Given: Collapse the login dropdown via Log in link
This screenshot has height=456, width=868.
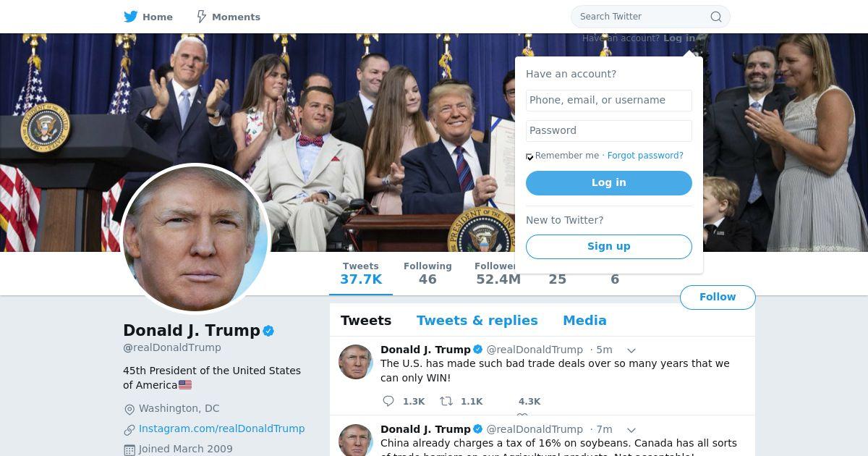Looking at the screenshot, I should pos(679,38).
